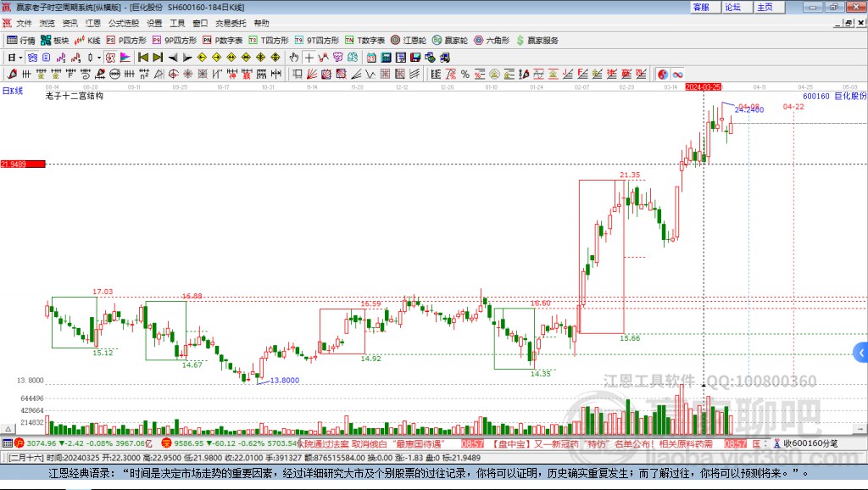Select the zigzag wave line tool
Screen dimensions: 868x490
(x=370, y=74)
